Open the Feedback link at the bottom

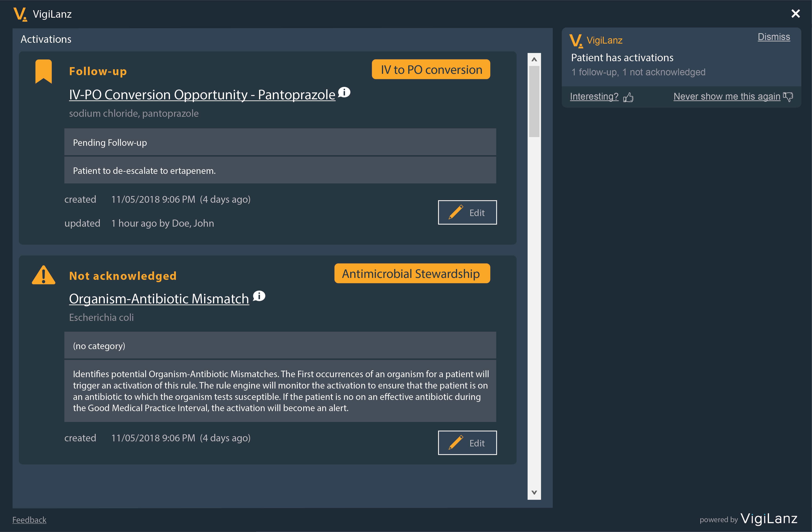tap(29, 520)
